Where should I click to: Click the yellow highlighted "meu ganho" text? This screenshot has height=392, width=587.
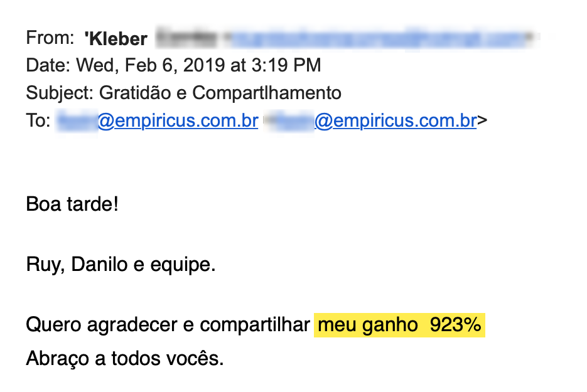point(367,325)
